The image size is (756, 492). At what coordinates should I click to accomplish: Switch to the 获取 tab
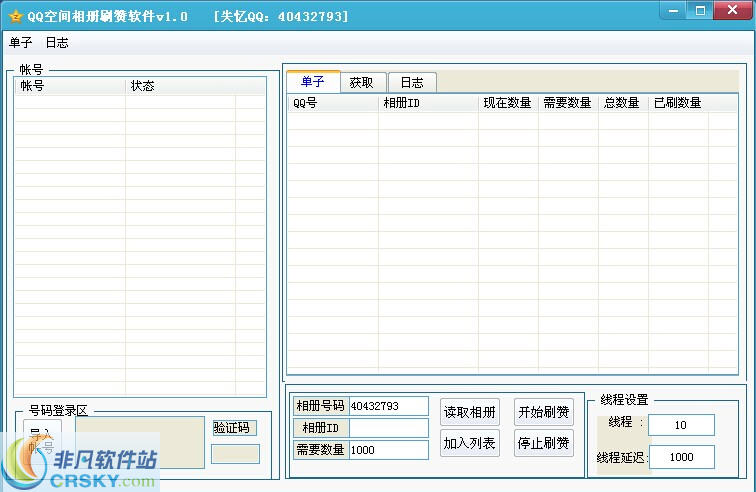tap(362, 82)
